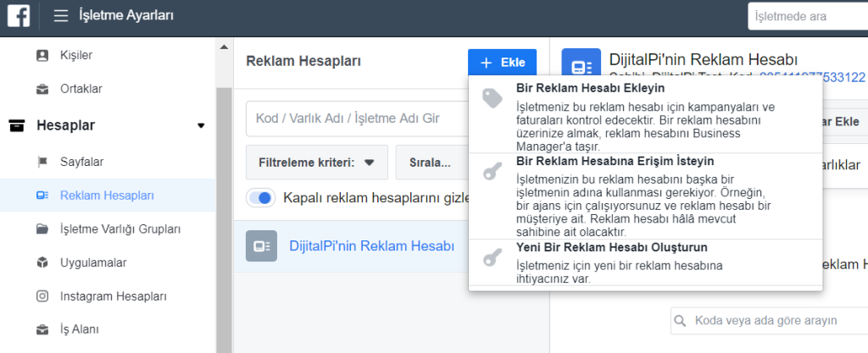
Task: Click the İş Alanı briefcase icon
Action: pos(42,330)
